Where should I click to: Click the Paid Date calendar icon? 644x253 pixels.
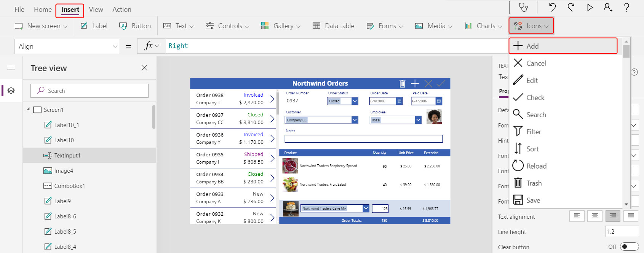[x=439, y=101]
